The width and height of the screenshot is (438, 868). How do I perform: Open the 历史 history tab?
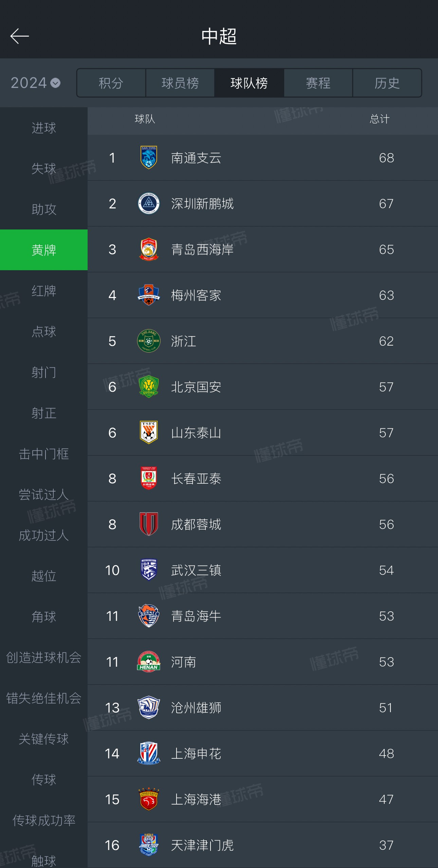(387, 83)
